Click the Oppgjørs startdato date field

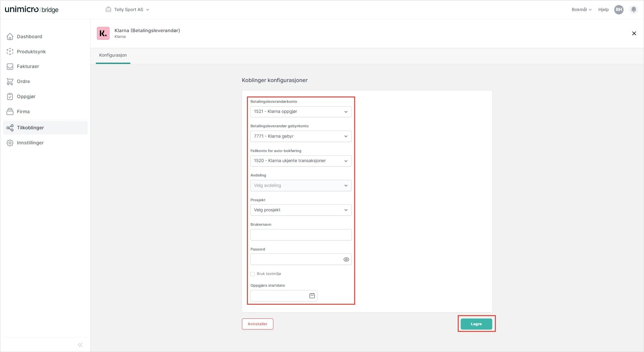[284, 296]
